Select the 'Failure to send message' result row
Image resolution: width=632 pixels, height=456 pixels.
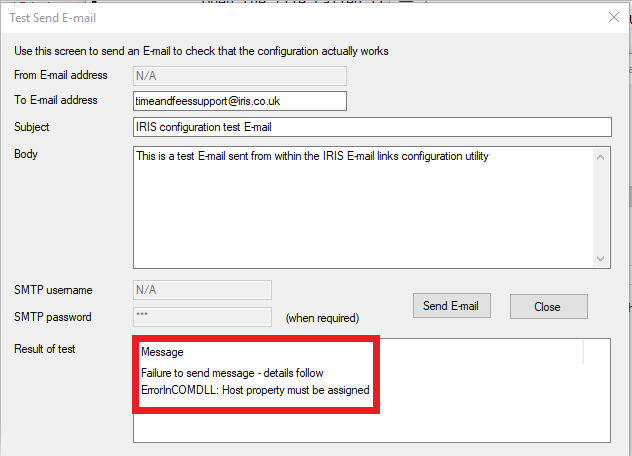232,373
